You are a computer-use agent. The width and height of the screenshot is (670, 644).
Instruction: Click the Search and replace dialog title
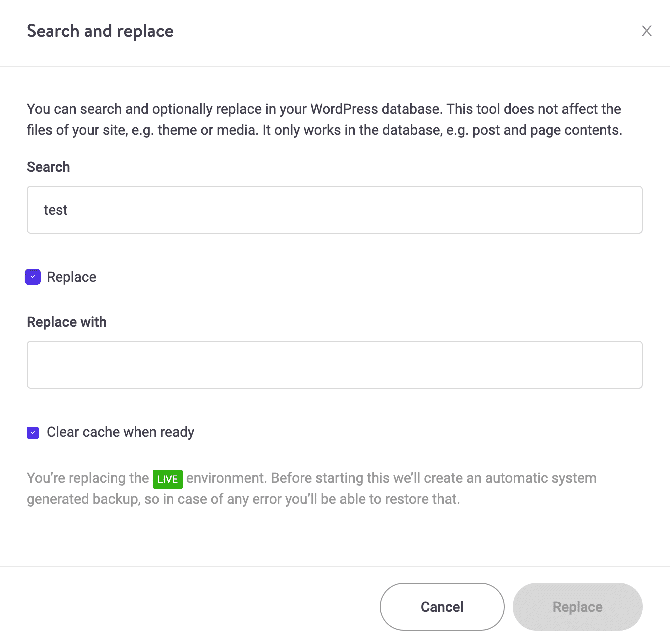click(100, 31)
